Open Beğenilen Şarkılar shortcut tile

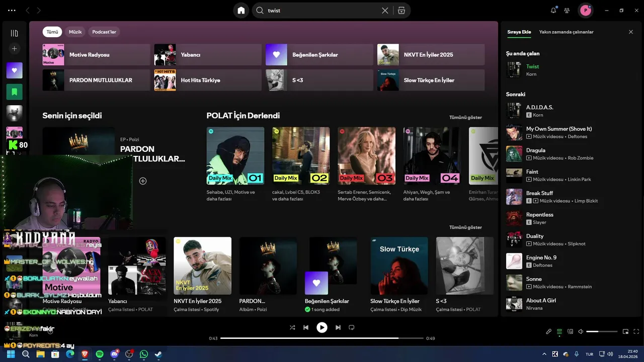pos(319,54)
